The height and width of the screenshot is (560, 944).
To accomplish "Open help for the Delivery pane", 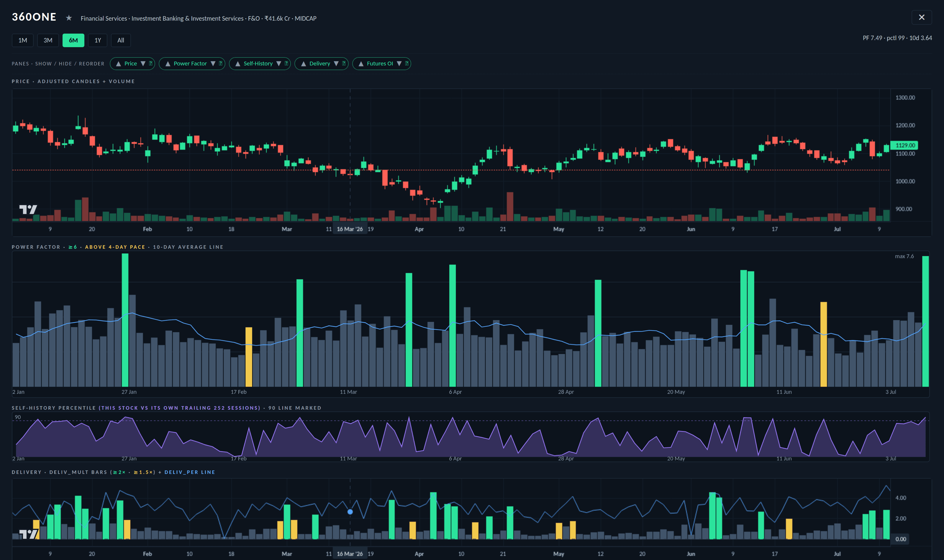I will (x=344, y=63).
